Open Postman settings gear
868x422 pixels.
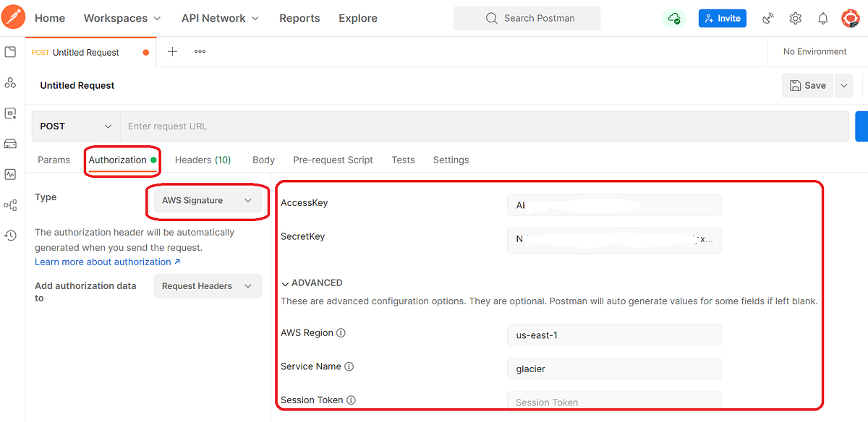pyautogui.click(x=795, y=18)
